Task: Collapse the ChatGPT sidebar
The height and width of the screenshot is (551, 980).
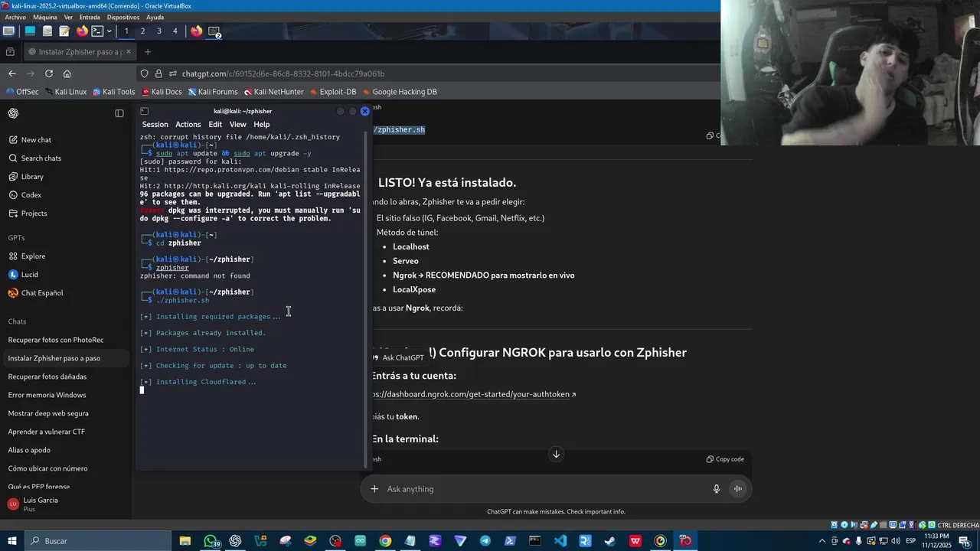Action: pyautogui.click(x=119, y=113)
